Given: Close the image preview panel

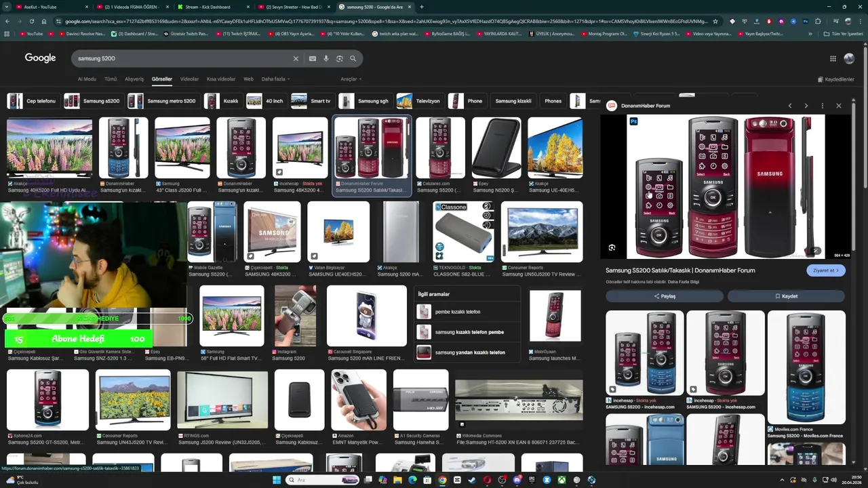Looking at the screenshot, I should (x=839, y=106).
